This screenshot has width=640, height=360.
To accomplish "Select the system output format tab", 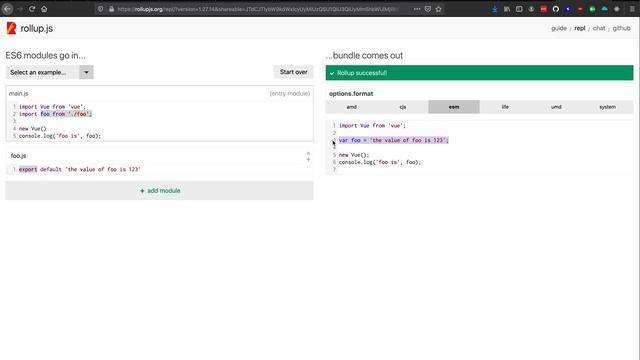I will pyautogui.click(x=607, y=107).
